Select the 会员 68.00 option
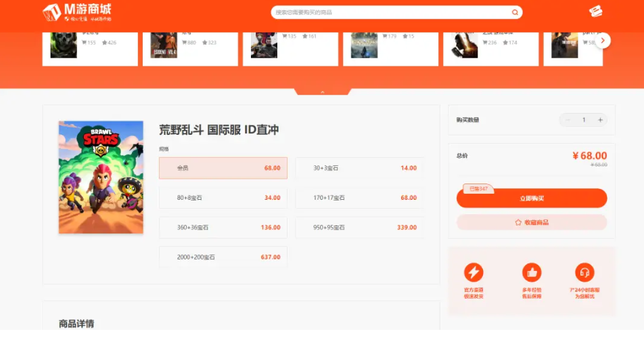Viewport: 644px width, 340px height. [x=223, y=168]
